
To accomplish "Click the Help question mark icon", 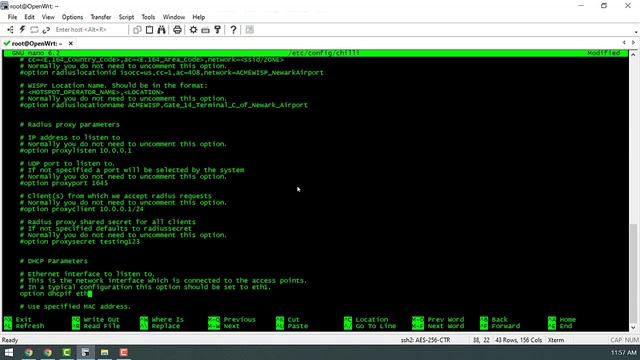I will tap(233, 30).
